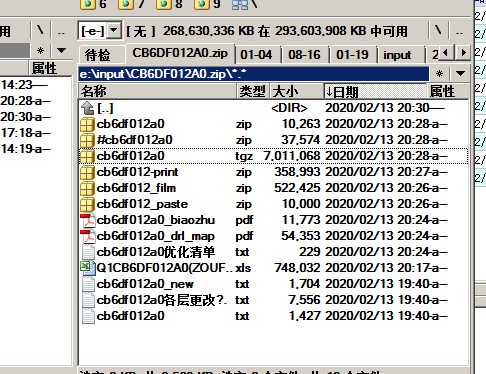Click the root directory backslash button in right panel
486x374 pixels.
(x=438, y=31)
